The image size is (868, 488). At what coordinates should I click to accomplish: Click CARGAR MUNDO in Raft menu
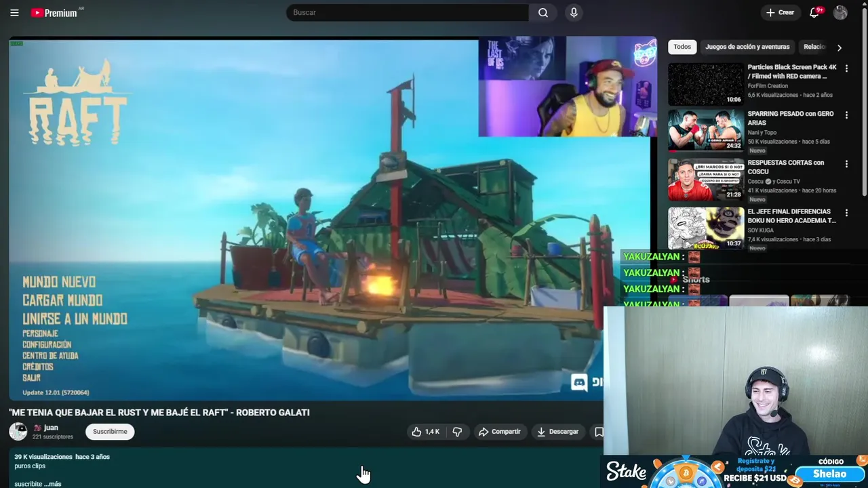tap(62, 300)
